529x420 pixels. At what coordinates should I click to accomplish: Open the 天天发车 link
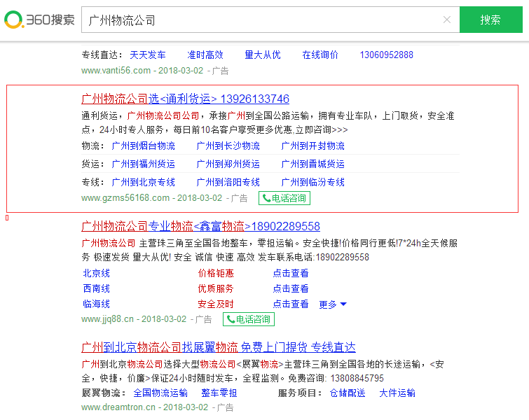point(148,55)
